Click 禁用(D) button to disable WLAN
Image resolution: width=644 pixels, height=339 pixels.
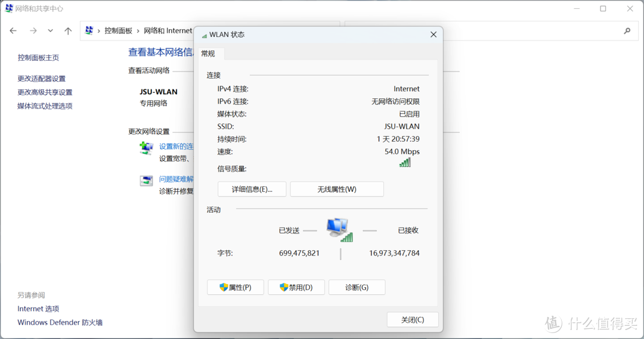(296, 287)
